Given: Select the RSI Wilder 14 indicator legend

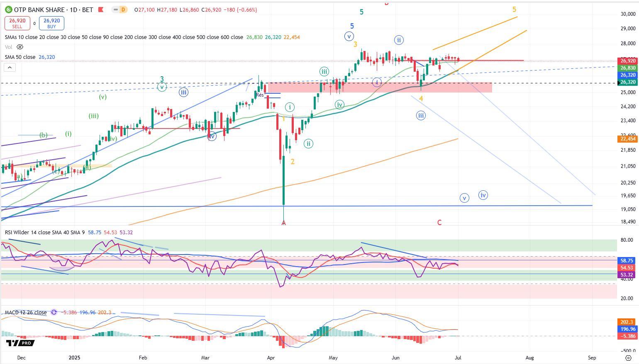Looking at the screenshot, I should [45, 232].
